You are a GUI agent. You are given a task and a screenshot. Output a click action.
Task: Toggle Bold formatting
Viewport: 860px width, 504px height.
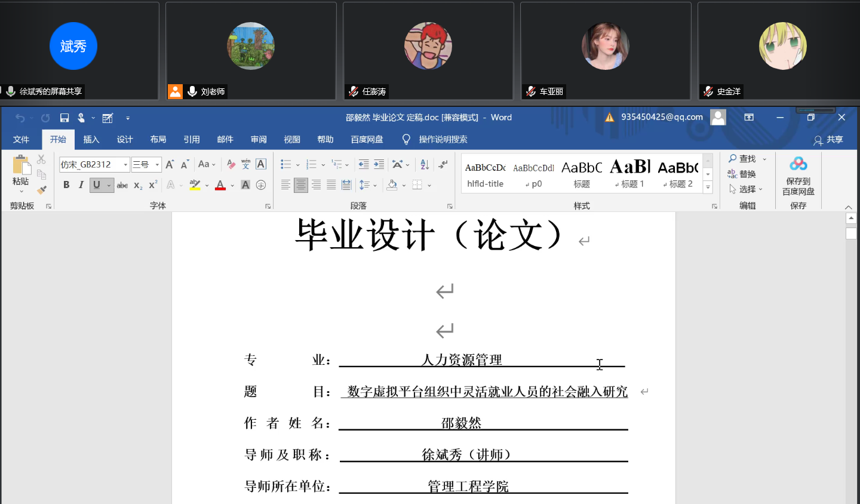pyautogui.click(x=66, y=185)
